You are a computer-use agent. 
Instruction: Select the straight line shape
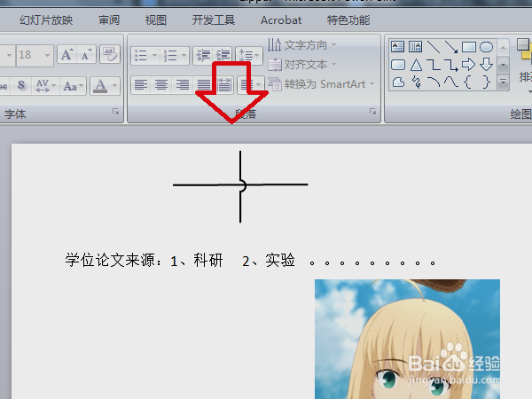tap(434, 47)
